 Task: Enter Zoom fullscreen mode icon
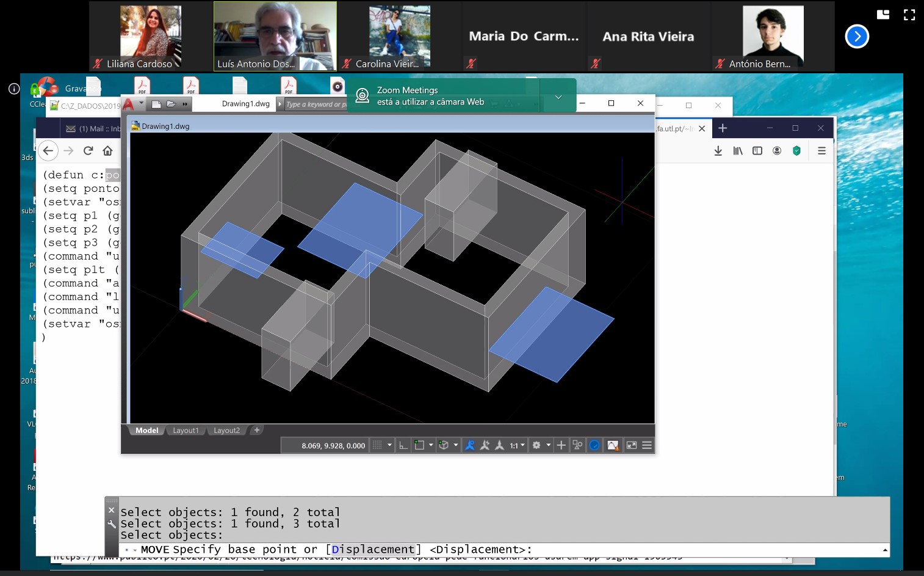point(909,15)
